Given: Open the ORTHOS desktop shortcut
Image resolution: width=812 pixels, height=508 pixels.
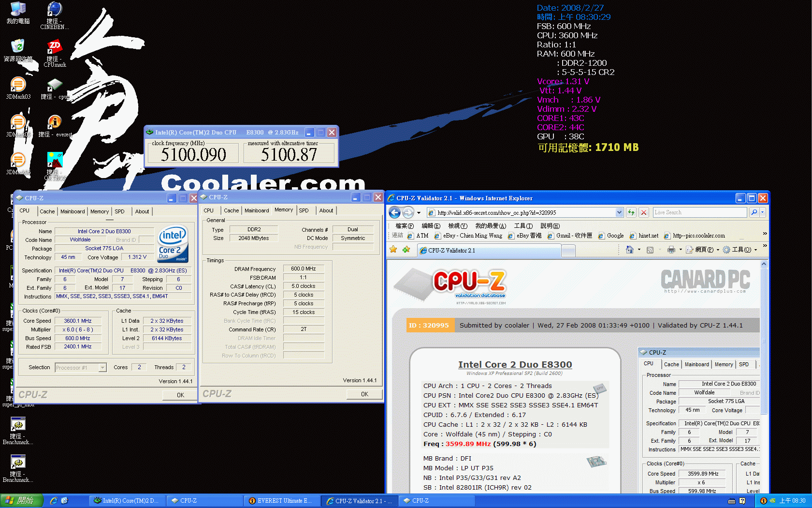Looking at the screenshot, I should 55,166.
